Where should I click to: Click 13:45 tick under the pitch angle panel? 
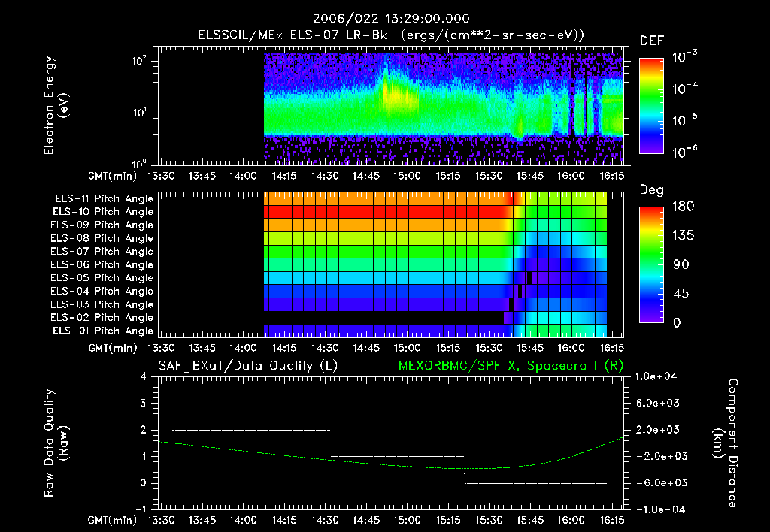tap(202, 348)
